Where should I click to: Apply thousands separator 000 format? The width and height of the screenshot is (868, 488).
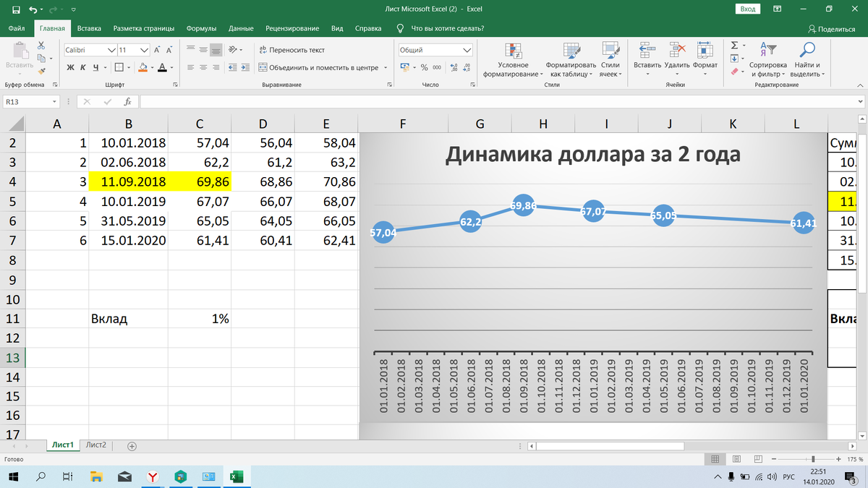[x=437, y=67]
